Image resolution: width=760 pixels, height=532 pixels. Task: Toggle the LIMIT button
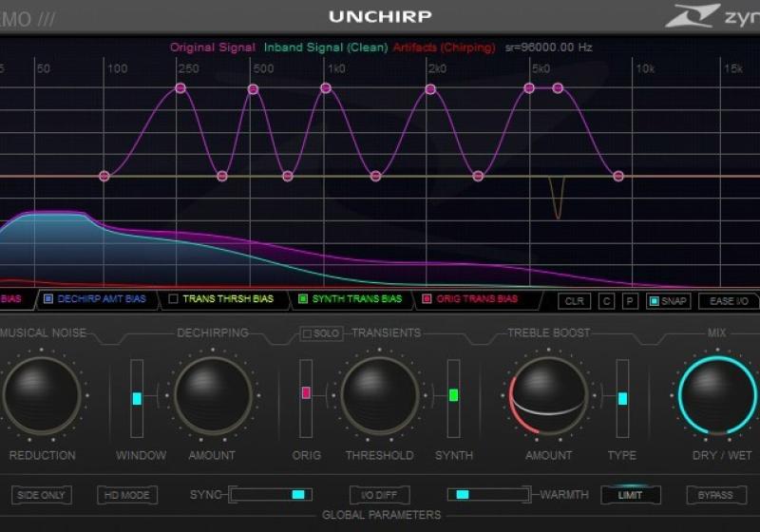point(630,495)
